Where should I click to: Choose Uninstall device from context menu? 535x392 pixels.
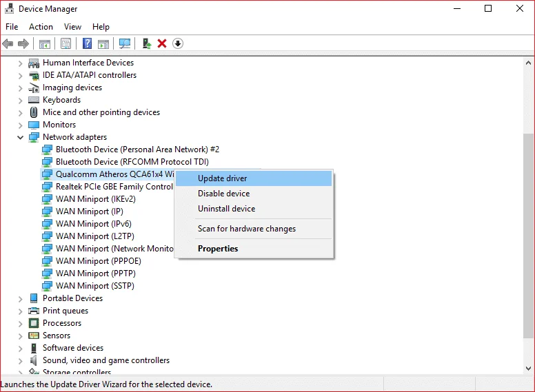pyautogui.click(x=254, y=209)
